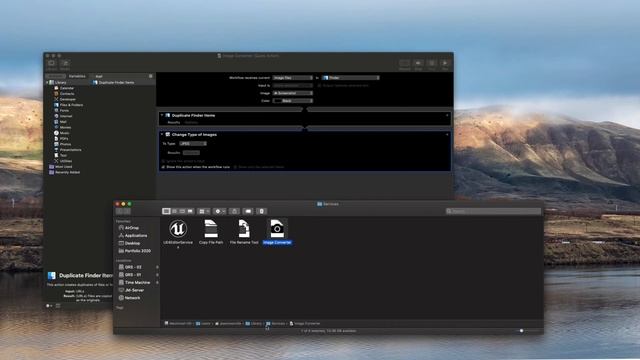This screenshot has width=640, height=360.
Task: Click the Finder delete toolbar icon
Action: (x=262, y=211)
